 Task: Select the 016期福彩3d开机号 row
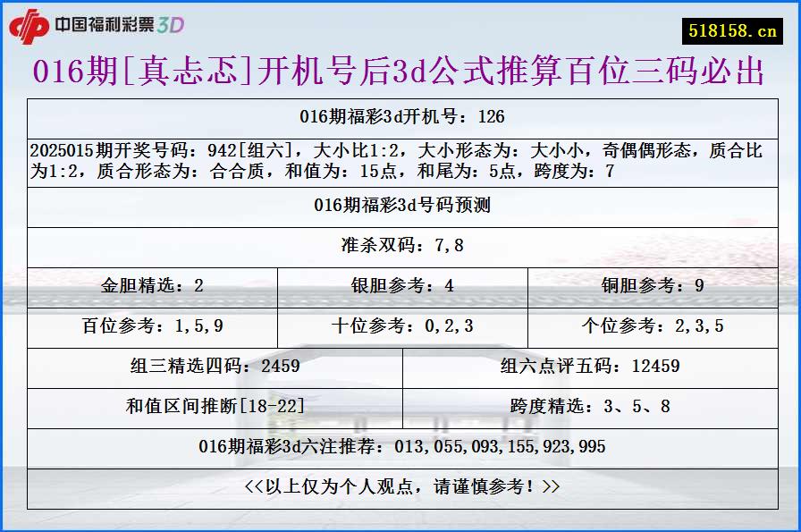[x=400, y=115]
